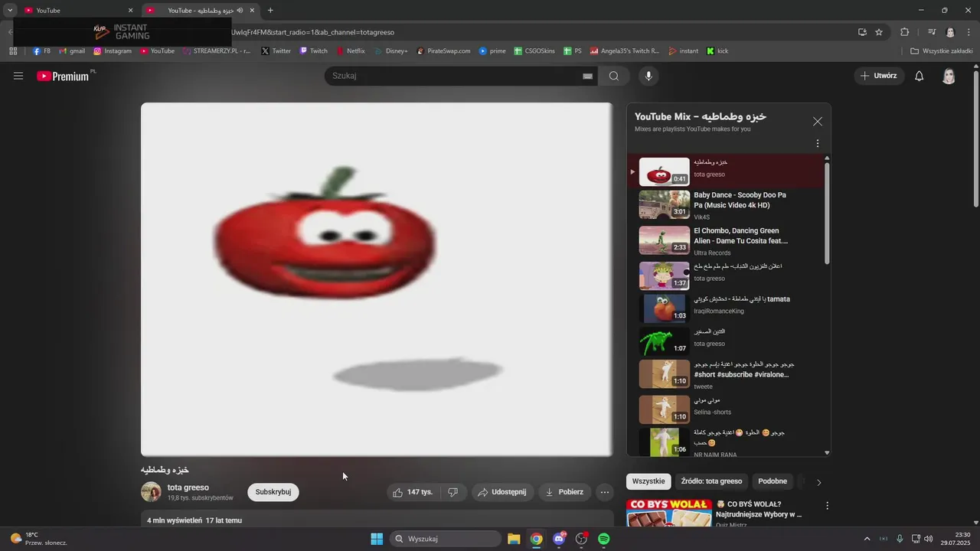Open the YouTube guide hamburger menu
Viewport: 980px width, 551px height.
coord(18,76)
